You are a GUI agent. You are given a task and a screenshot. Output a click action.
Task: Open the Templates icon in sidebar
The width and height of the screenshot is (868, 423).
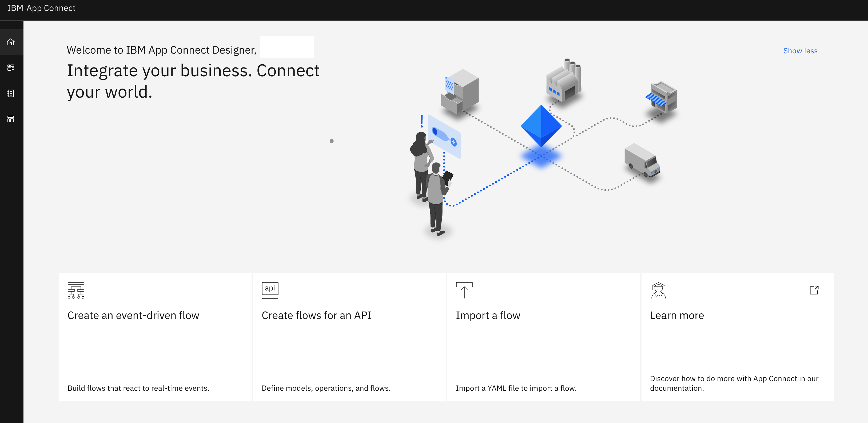pyautogui.click(x=11, y=119)
